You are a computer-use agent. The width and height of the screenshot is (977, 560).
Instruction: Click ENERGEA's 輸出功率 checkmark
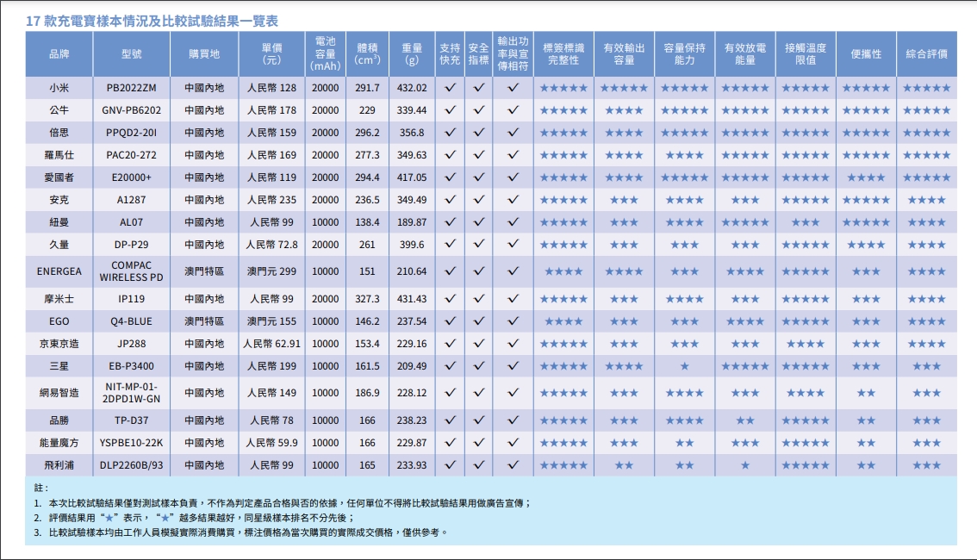click(x=513, y=271)
